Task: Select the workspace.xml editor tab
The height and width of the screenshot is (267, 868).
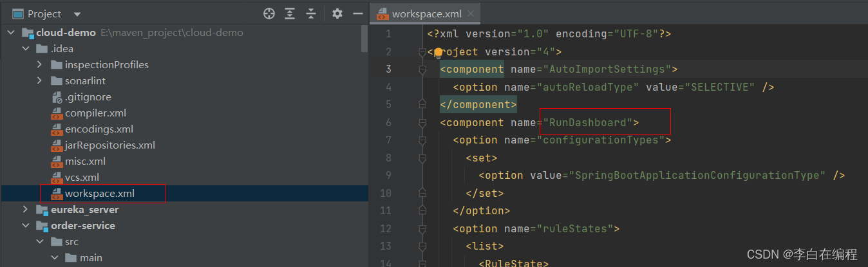Action: point(425,14)
